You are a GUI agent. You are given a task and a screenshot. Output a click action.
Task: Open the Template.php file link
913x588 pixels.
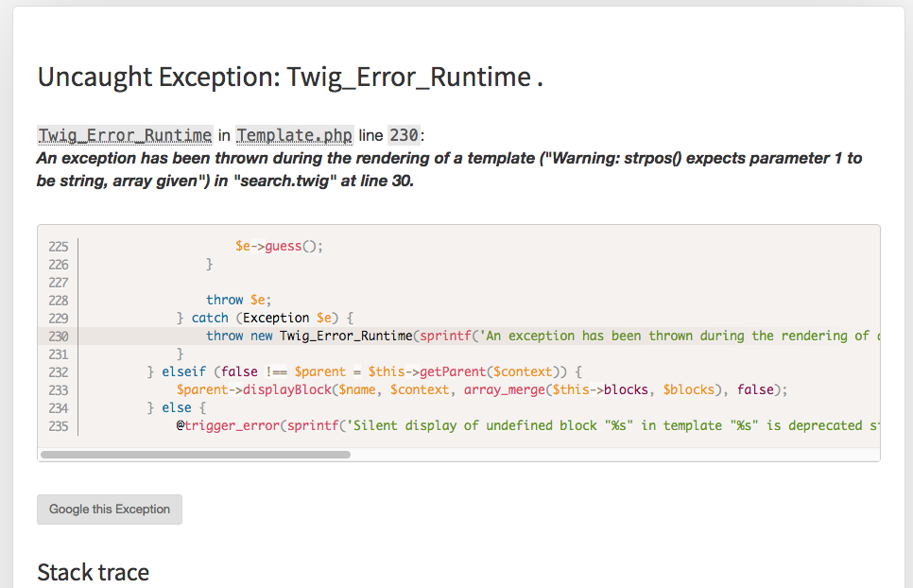pos(294,135)
